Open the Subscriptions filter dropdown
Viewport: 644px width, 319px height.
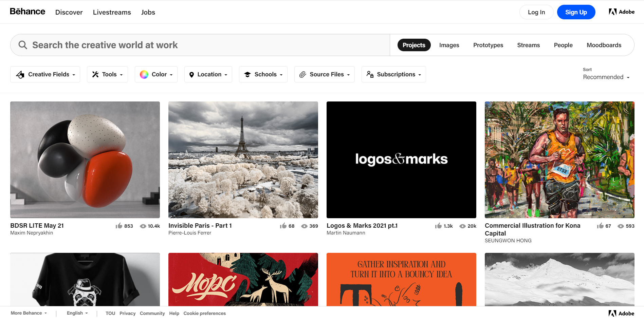[394, 74]
